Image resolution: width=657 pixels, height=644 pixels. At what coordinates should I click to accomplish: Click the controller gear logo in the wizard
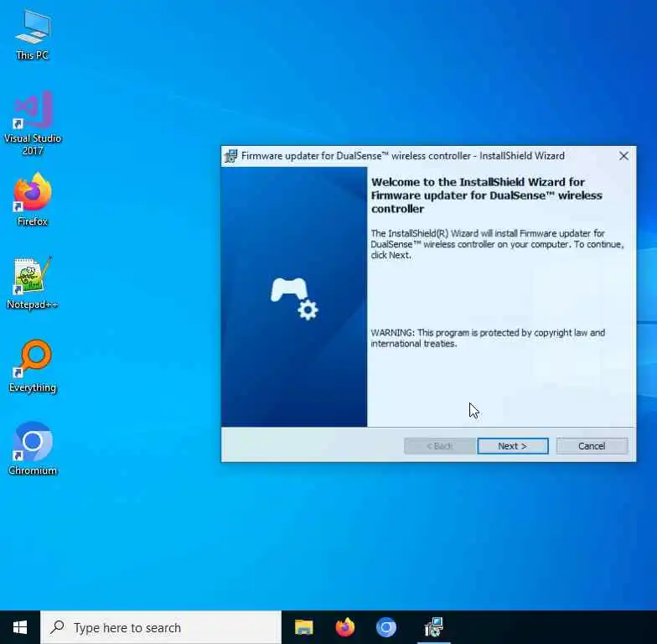pos(294,299)
